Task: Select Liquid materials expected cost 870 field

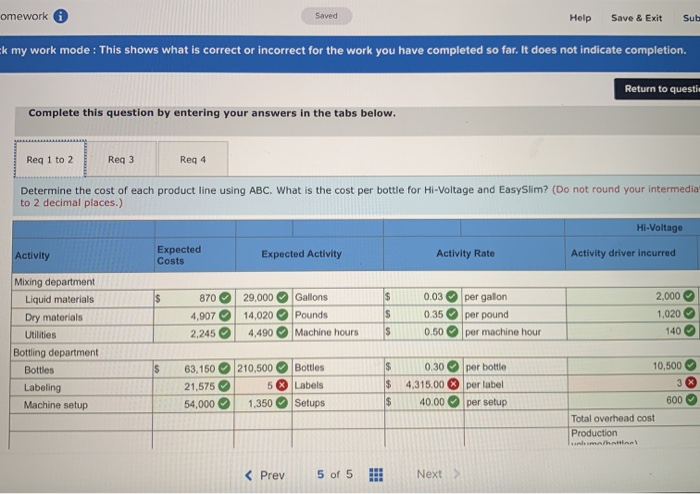Action: [194, 298]
